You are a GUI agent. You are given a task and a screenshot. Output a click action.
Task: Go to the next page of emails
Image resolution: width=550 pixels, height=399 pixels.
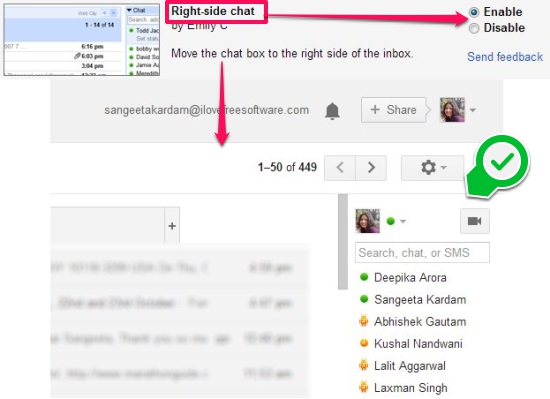[x=371, y=168]
